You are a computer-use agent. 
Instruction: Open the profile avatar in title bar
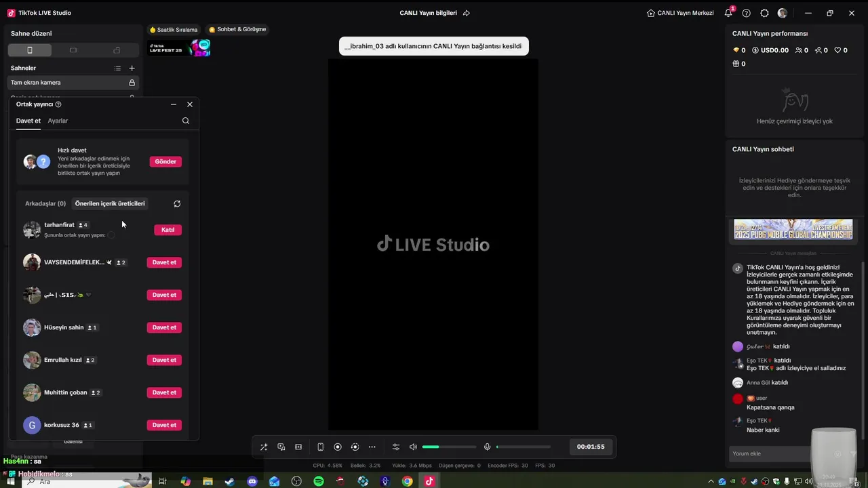(783, 13)
